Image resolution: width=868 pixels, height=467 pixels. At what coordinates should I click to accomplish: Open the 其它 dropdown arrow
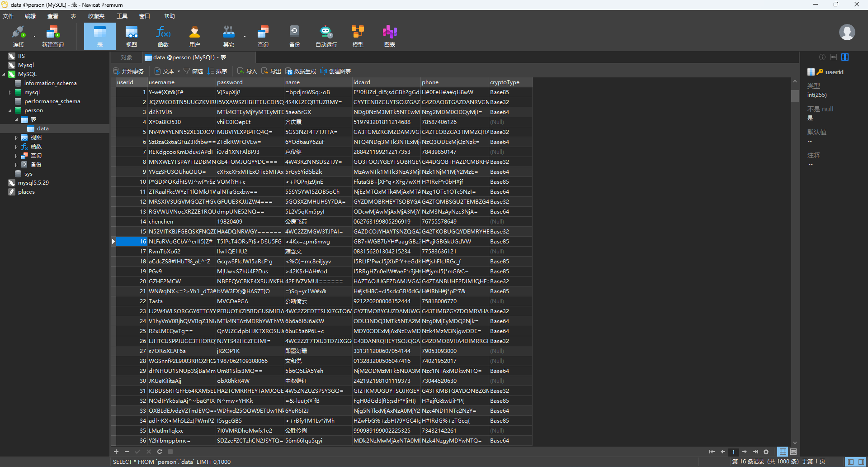pyautogui.click(x=245, y=36)
